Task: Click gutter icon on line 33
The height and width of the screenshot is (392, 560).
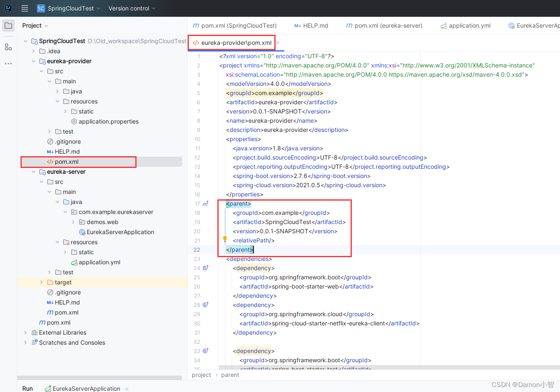Action: pyautogui.click(x=206, y=351)
